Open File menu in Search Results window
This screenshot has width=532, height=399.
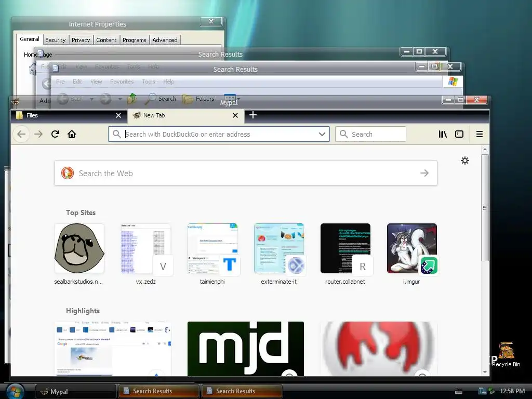click(60, 82)
